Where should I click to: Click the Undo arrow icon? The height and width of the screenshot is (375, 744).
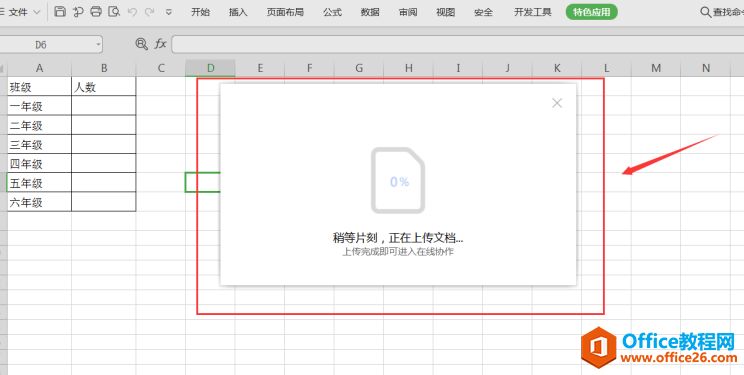132,12
